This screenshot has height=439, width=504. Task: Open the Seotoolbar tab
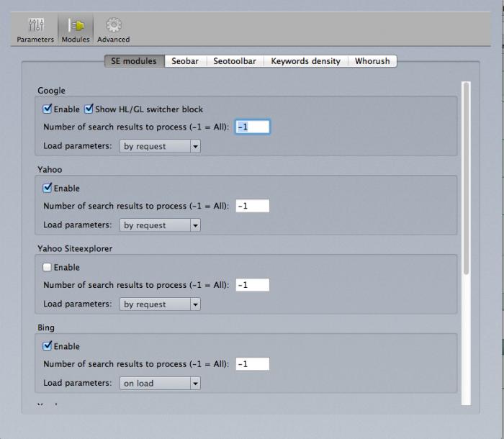click(235, 61)
